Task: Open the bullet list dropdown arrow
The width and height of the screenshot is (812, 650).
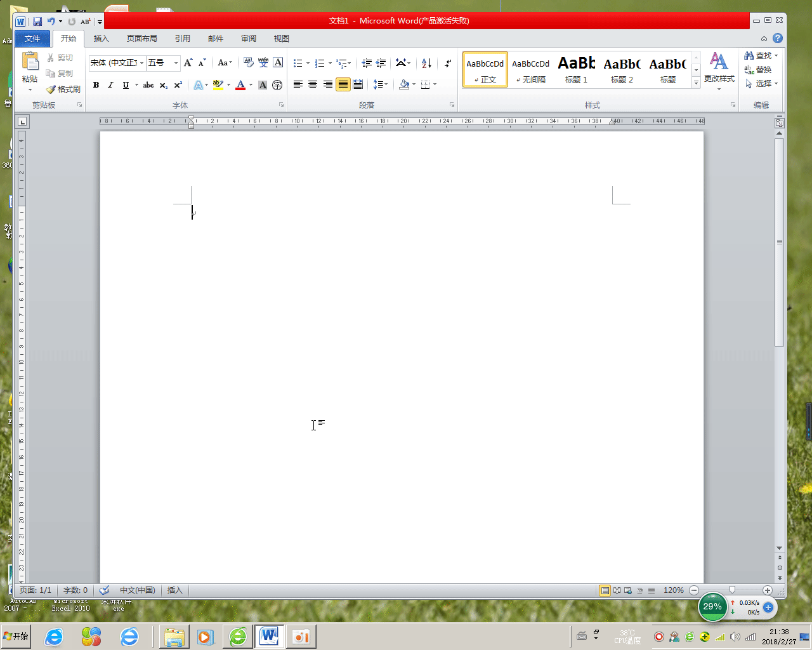Action: click(x=308, y=63)
